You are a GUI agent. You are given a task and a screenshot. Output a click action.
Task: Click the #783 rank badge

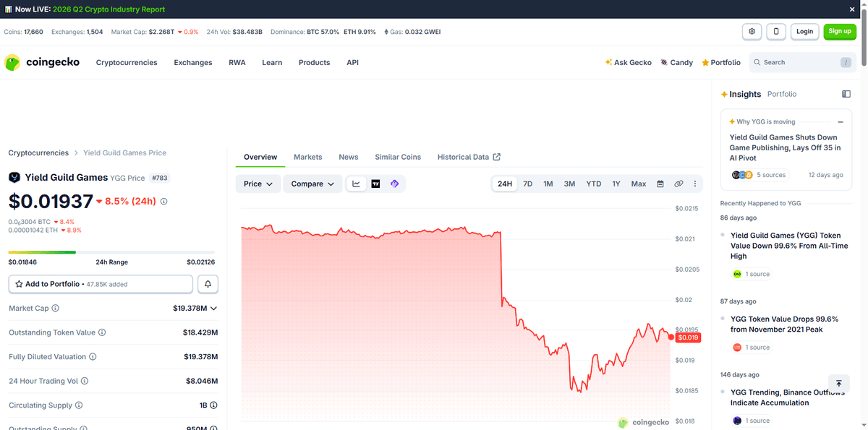point(160,178)
